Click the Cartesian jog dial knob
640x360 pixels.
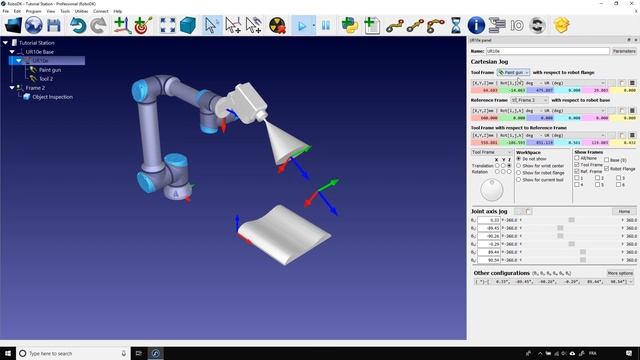click(x=492, y=190)
